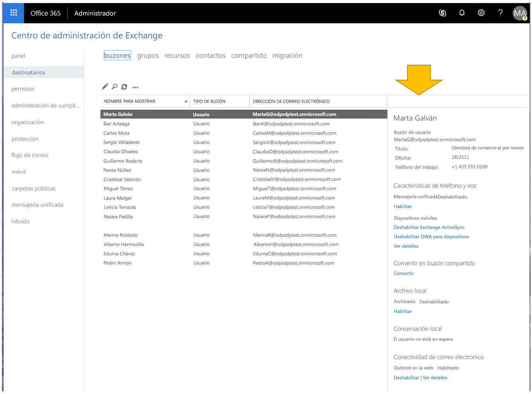
Task: Click Convertir link for shared mailbox
Action: tap(404, 273)
